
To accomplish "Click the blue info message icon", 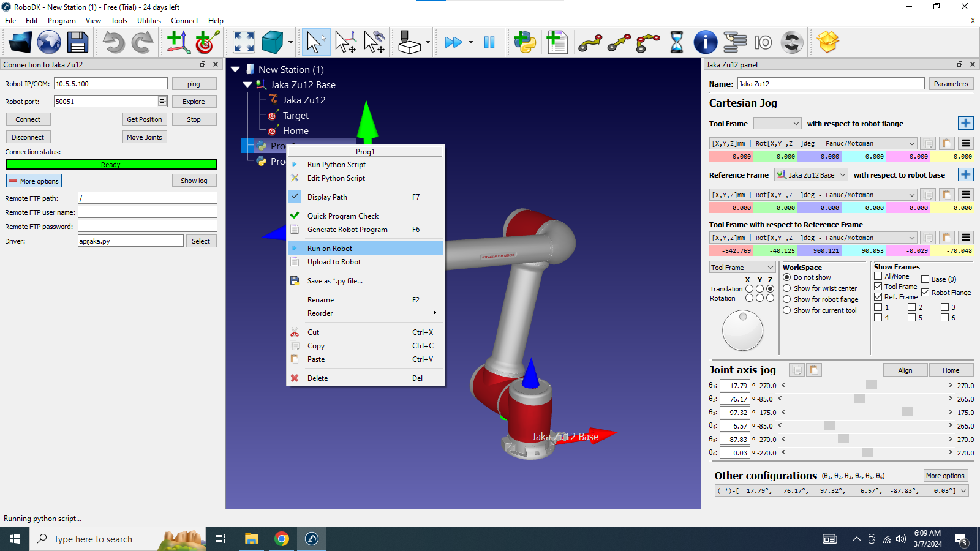I will [705, 43].
